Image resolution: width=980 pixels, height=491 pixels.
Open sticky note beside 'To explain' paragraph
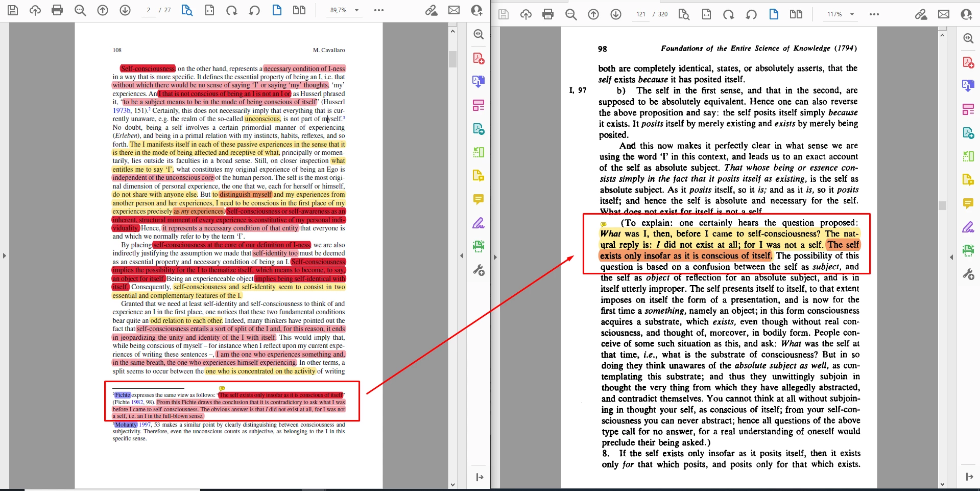point(603,224)
